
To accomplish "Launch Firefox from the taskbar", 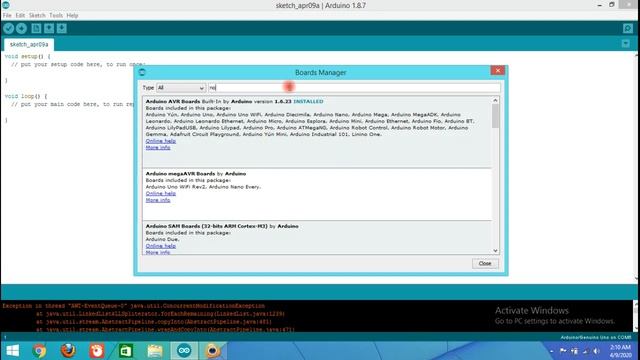I will [68, 351].
